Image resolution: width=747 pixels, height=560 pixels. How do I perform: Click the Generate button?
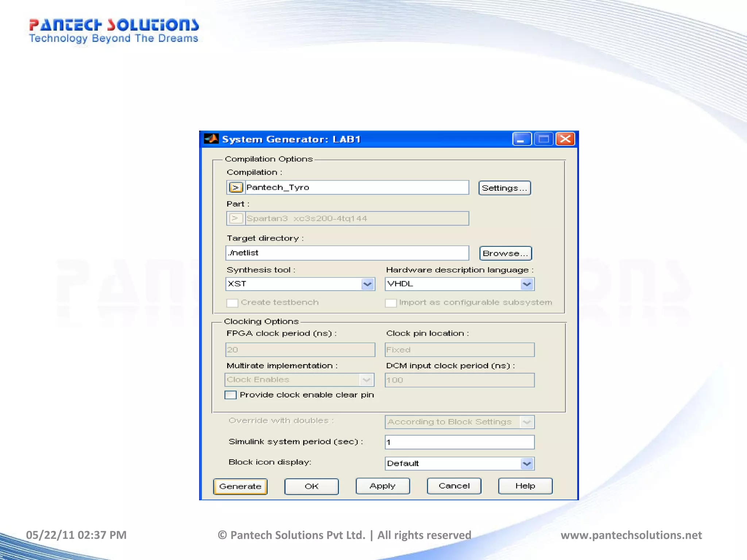240,486
